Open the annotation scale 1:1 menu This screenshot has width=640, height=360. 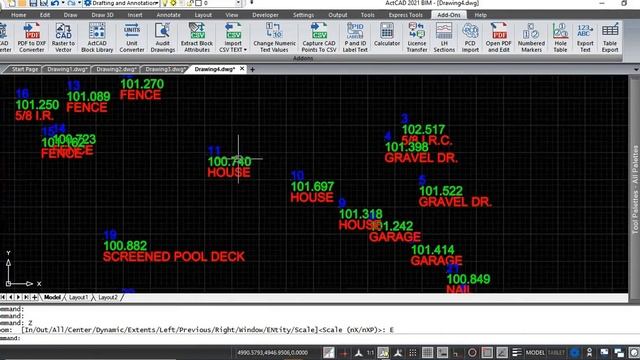370,353
